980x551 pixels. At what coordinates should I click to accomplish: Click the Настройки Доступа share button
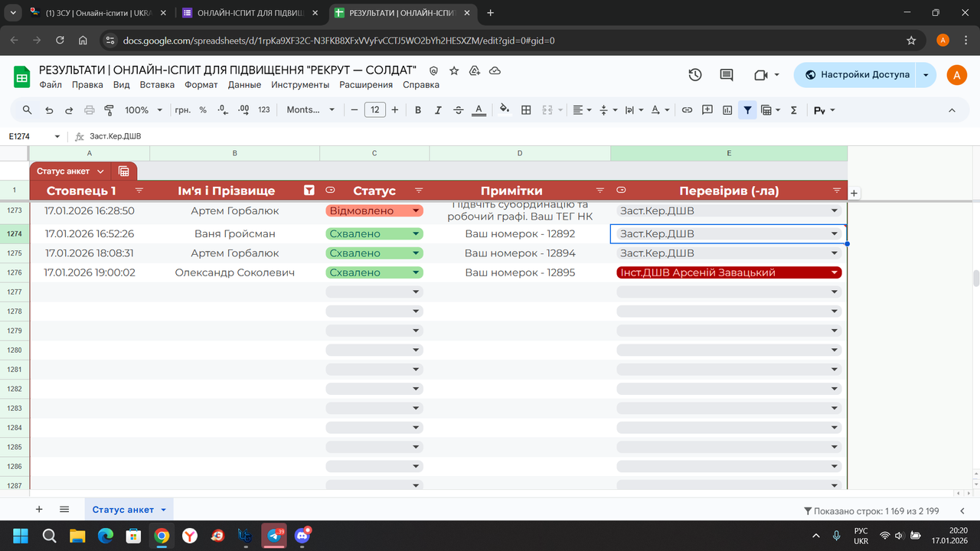click(856, 75)
